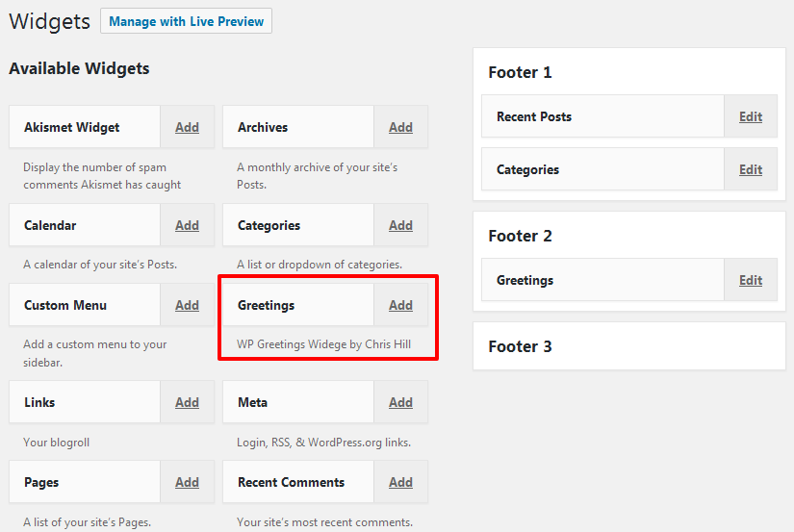Add the Calendar widget
Image resolution: width=794 pixels, height=532 pixels.
point(187,225)
